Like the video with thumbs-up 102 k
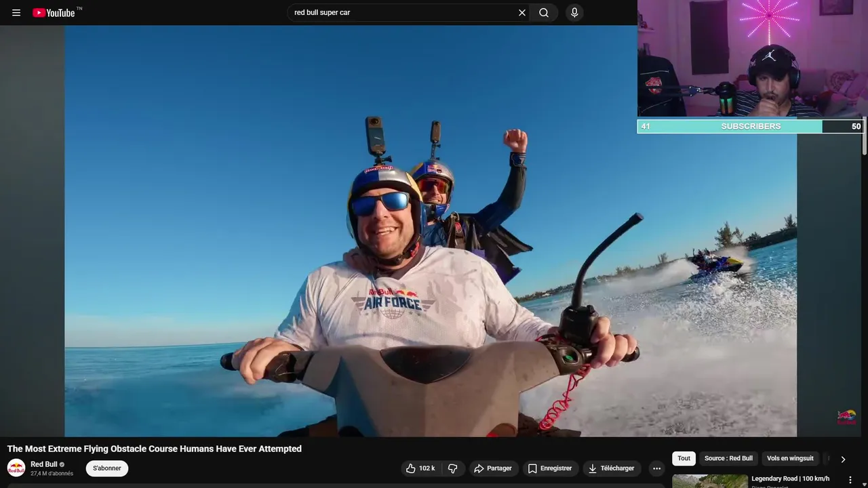 coord(421,468)
